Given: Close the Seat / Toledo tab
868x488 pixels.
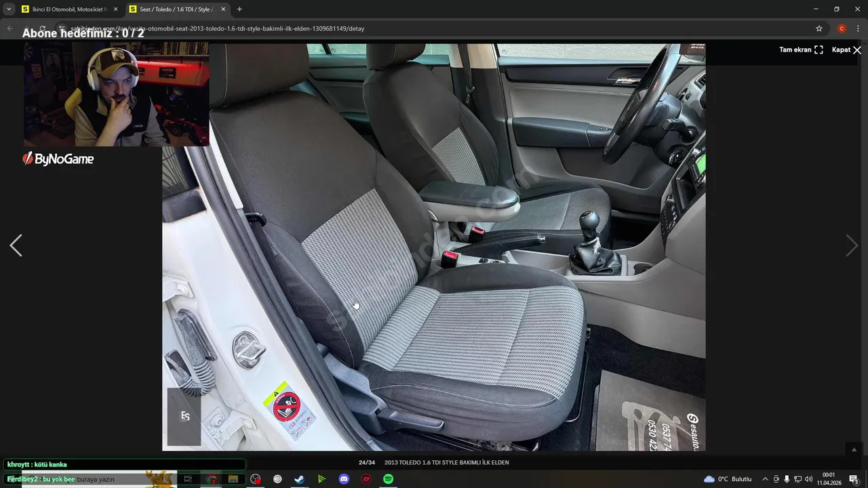Looking at the screenshot, I should 223,9.
